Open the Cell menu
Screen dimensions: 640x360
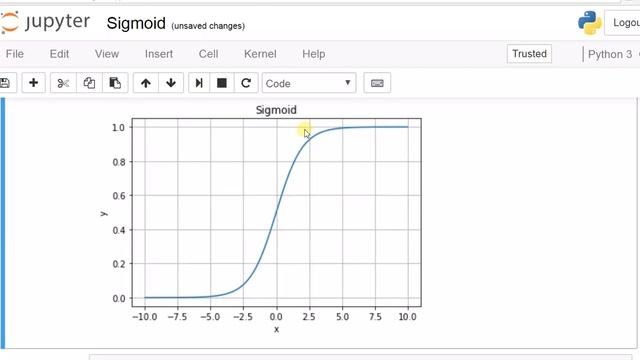pos(209,54)
